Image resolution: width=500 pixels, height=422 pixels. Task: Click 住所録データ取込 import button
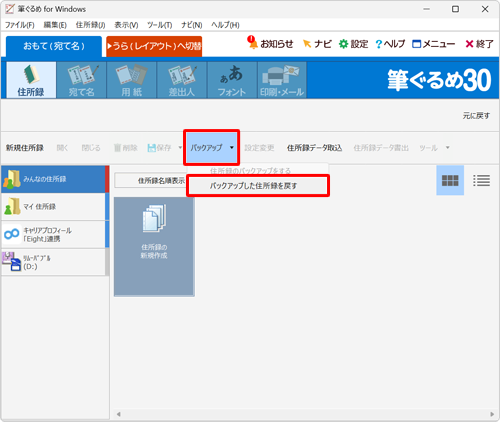(x=315, y=148)
